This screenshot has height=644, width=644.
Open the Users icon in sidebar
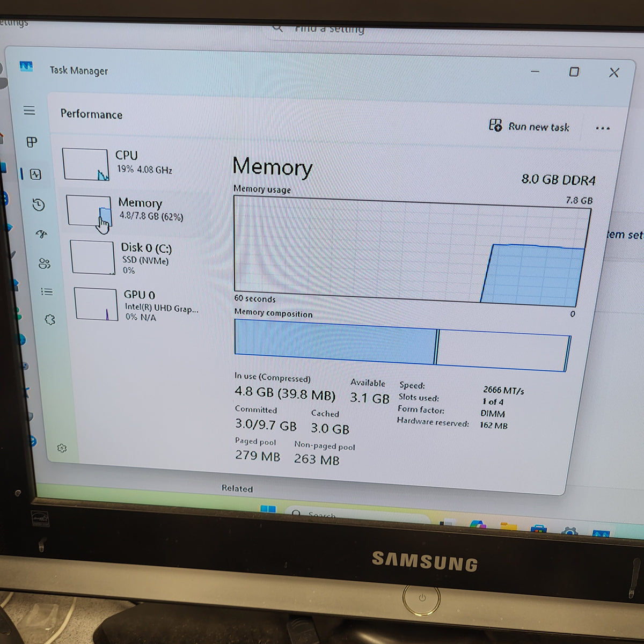pyautogui.click(x=45, y=264)
